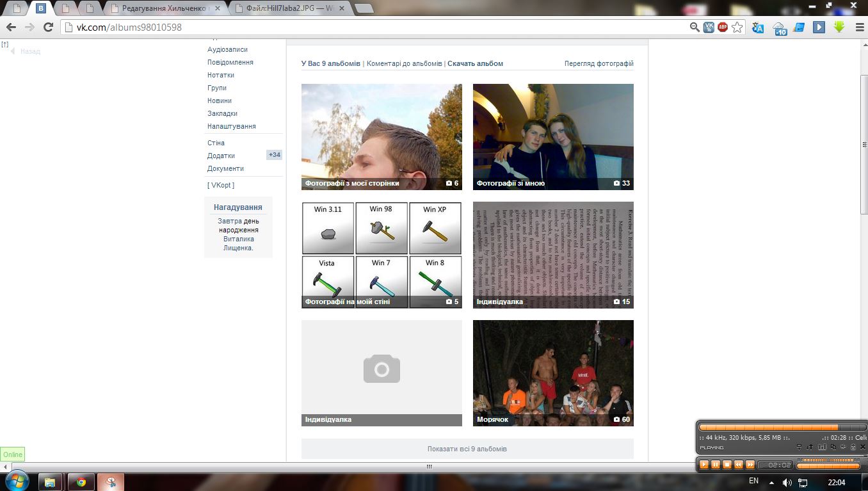Close the AIMP player with its X icon
This screenshot has height=491, width=868.
[x=863, y=447]
